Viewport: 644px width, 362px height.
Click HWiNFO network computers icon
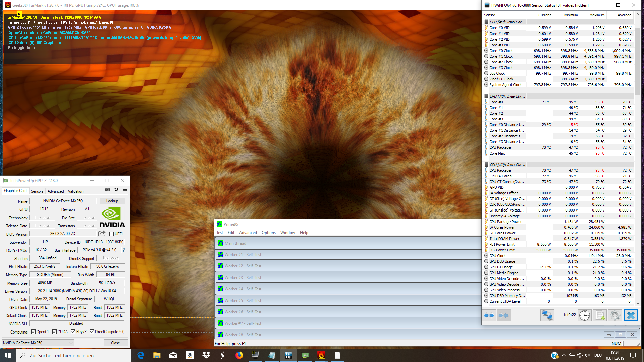click(x=547, y=315)
